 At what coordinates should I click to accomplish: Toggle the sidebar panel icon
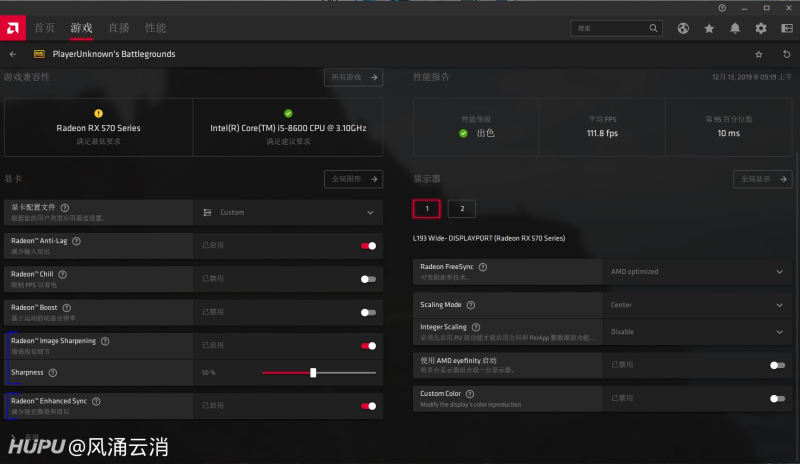pos(787,29)
